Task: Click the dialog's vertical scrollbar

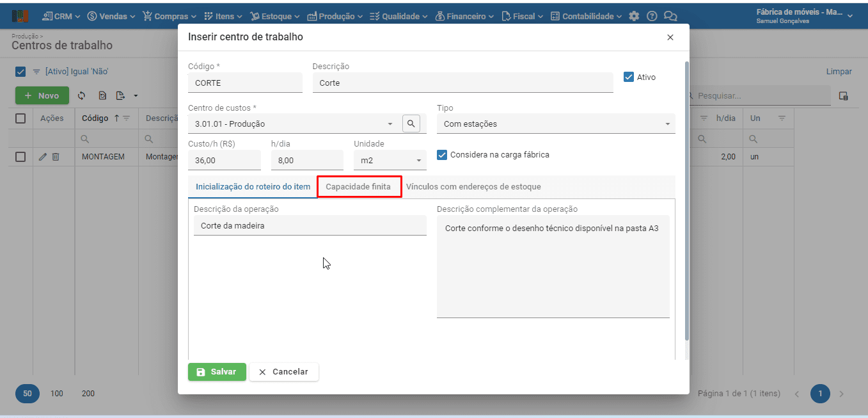Action: (688, 200)
